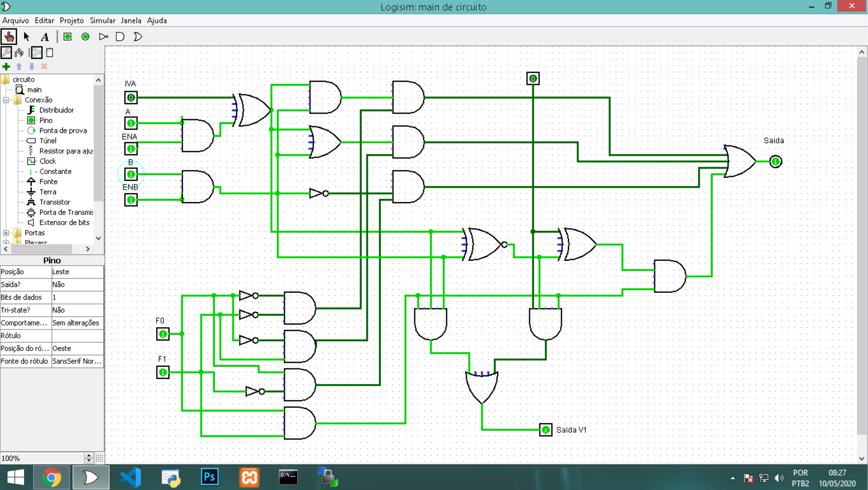Open the Posição value dropdown
The height and width of the screenshot is (490, 868).
(x=77, y=271)
